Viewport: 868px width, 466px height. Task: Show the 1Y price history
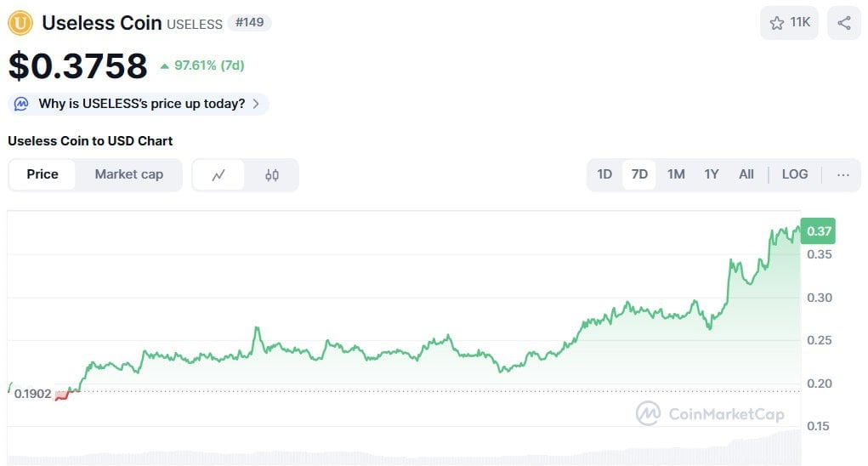712,174
